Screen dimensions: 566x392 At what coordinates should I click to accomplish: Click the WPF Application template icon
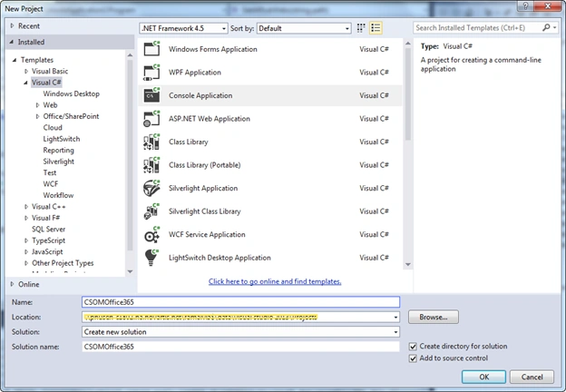[151, 73]
